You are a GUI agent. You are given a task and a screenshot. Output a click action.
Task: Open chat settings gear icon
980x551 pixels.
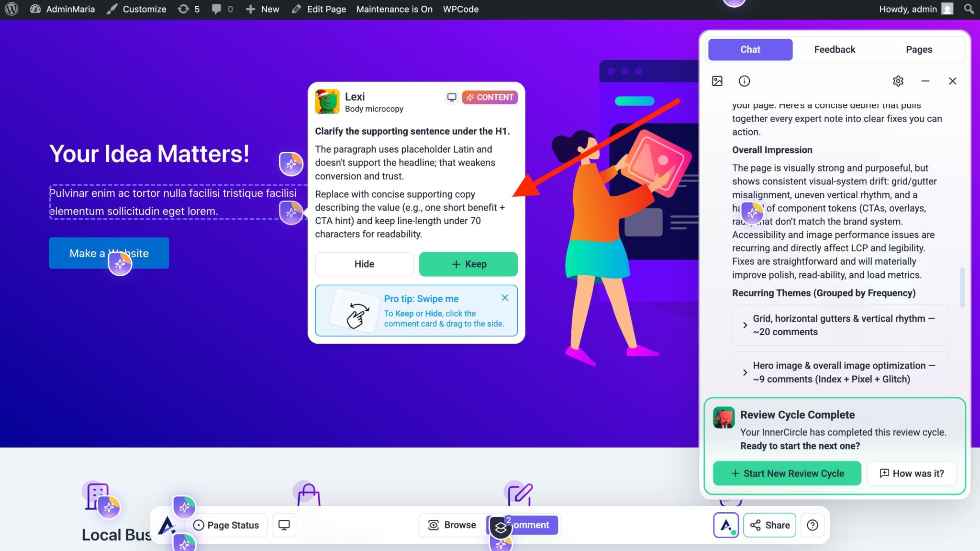(898, 81)
